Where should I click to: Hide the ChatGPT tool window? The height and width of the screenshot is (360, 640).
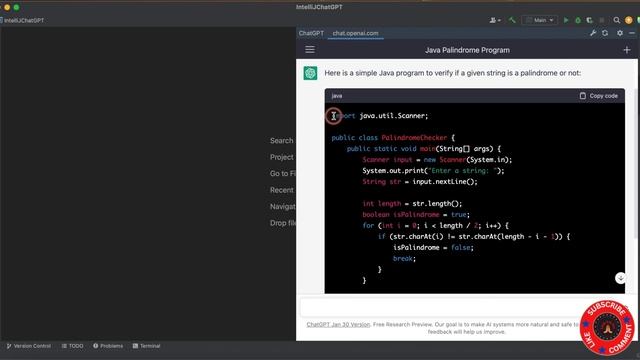point(632,33)
